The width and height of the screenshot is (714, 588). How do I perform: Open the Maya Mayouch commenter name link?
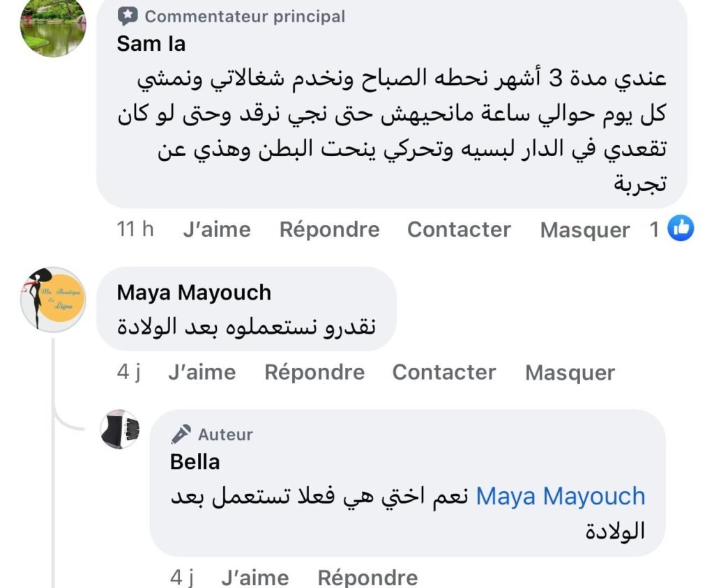pyautogui.click(x=194, y=293)
